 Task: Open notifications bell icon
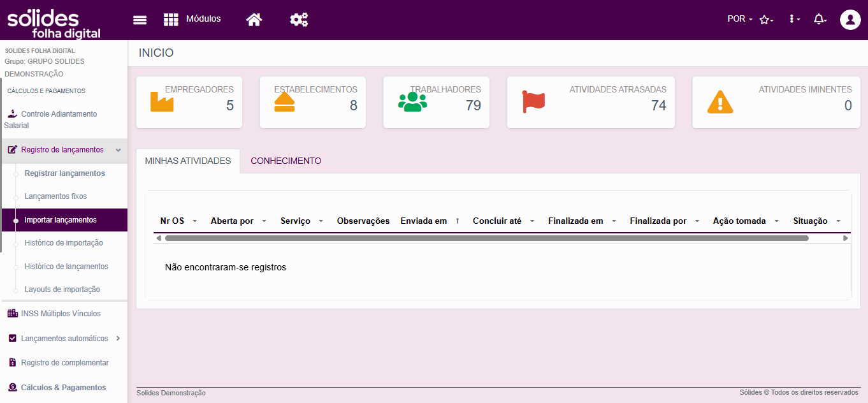click(x=820, y=20)
